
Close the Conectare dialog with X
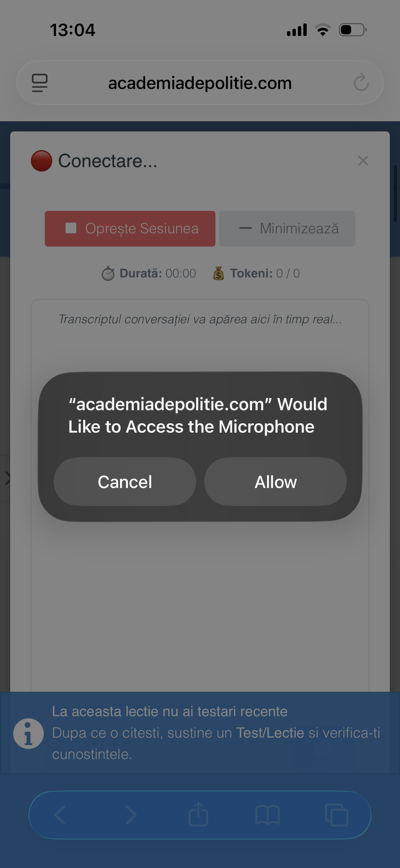pyautogui.click(x=363, y=161)
